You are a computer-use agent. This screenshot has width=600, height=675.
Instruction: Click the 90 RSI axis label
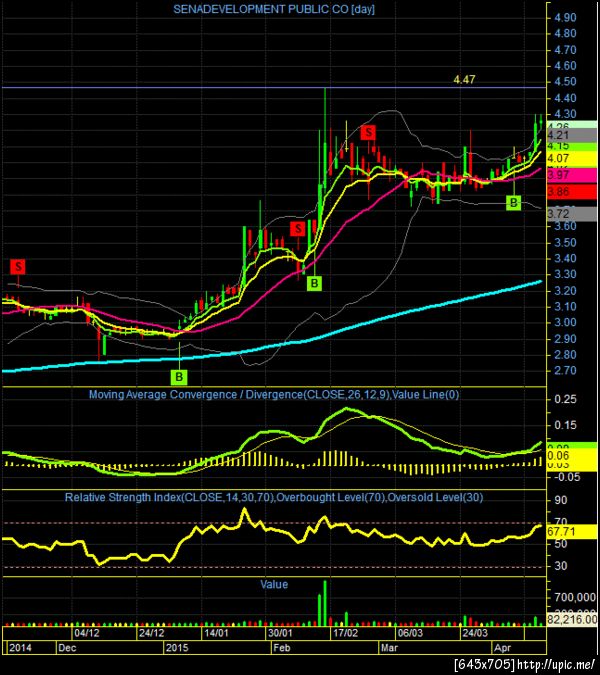click(x=560, y=500)
